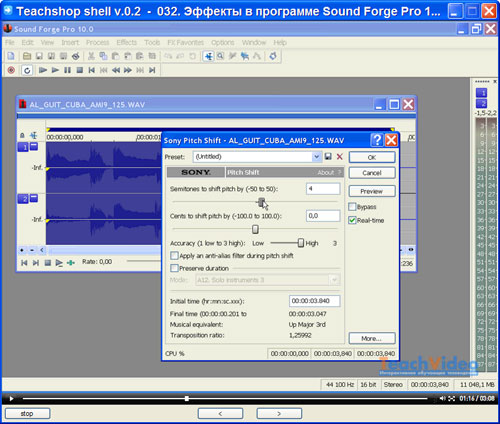Click Rewind in main transport bar
The height and width of the screenshot is (424, 500).
coord(116,70)
